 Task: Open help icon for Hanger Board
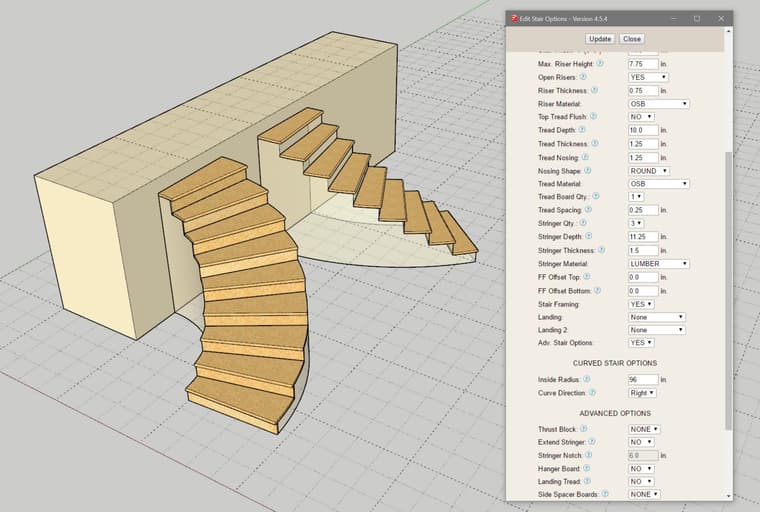(586, 468)
